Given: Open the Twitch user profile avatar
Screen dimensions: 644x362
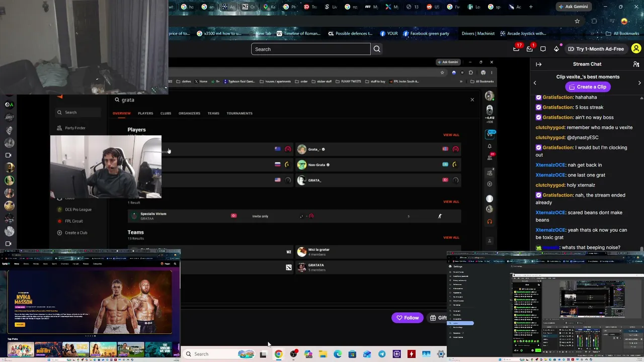Looking at the screenshot, I should (636, 49).
